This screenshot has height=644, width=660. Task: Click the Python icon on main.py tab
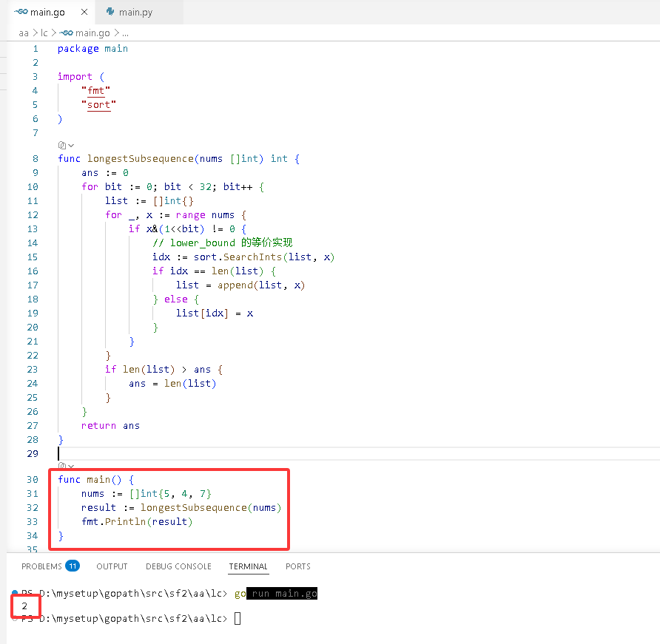coord(110,12)
